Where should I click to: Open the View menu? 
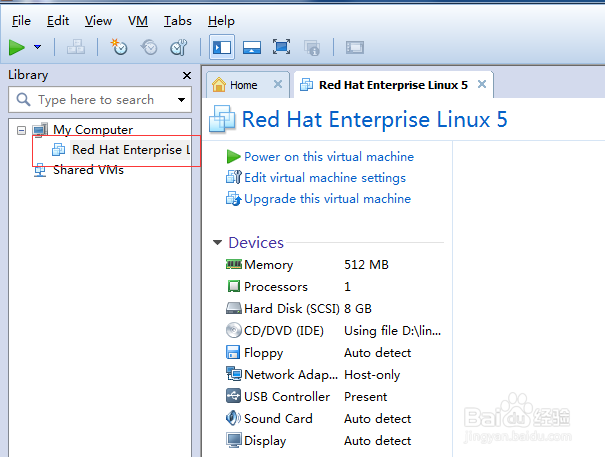coord(98,21)
